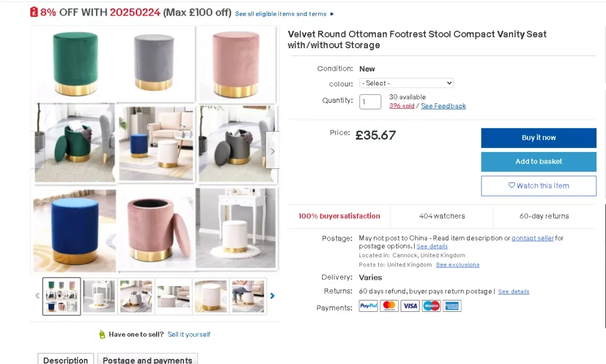
Task: Show next product image with right chevron
Action: [x=273, y=151]
